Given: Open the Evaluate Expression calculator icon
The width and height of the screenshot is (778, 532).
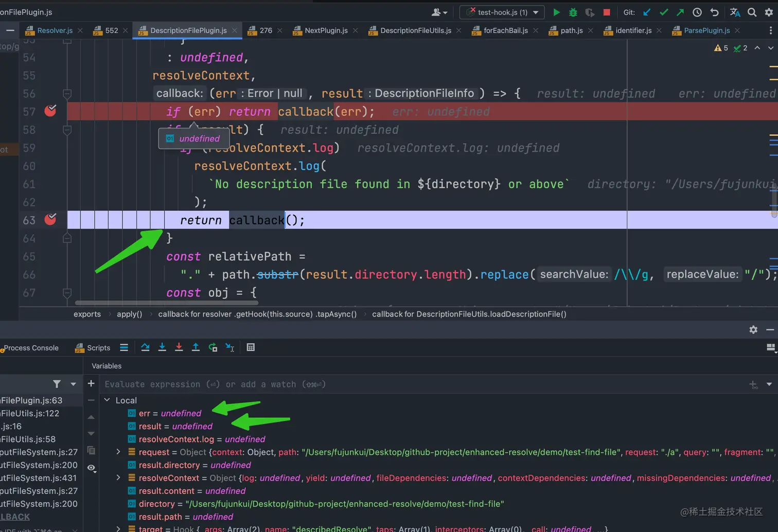Looking at the screenshot, I should [251, 348].
